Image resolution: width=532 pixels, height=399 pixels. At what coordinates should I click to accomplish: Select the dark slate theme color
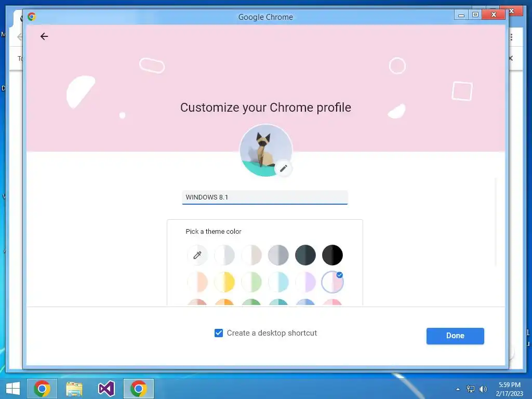pyautogui.click(x=305, y=255)
